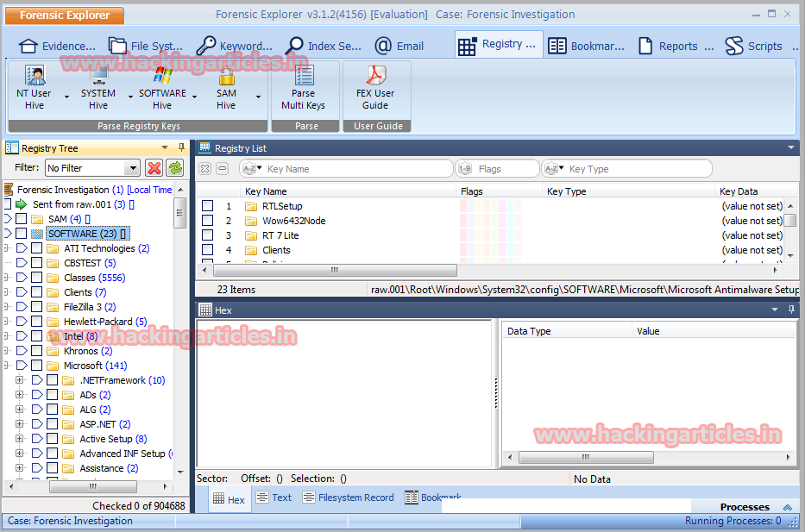Open the Reports tab
Image resolution: width=805 pixels, height=532 pixels.
point(676,47)
